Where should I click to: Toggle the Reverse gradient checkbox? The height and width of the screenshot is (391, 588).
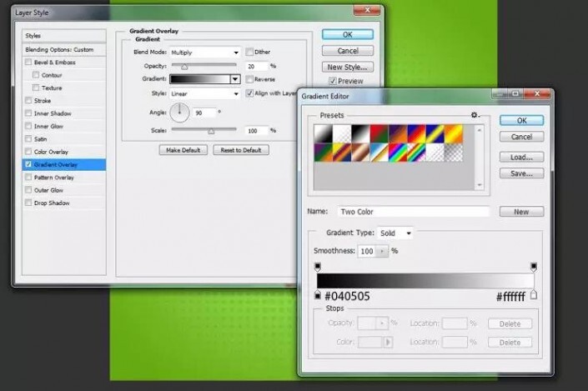(249, 79)
